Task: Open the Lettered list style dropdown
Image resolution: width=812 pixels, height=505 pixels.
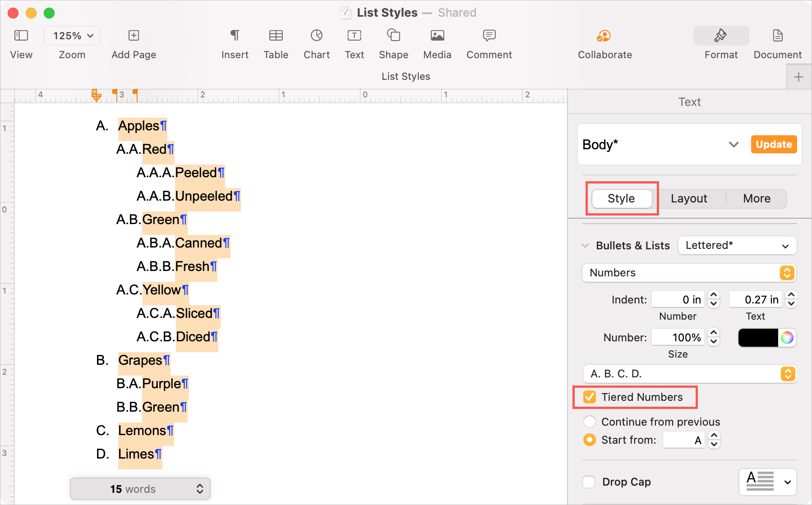Action: (x=737, y=245)
